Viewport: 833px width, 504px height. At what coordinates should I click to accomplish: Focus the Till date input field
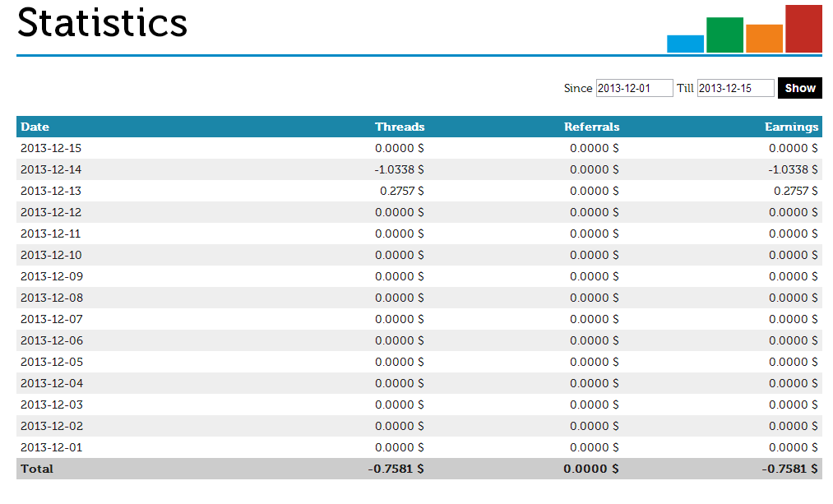click(x=735, y=88)
